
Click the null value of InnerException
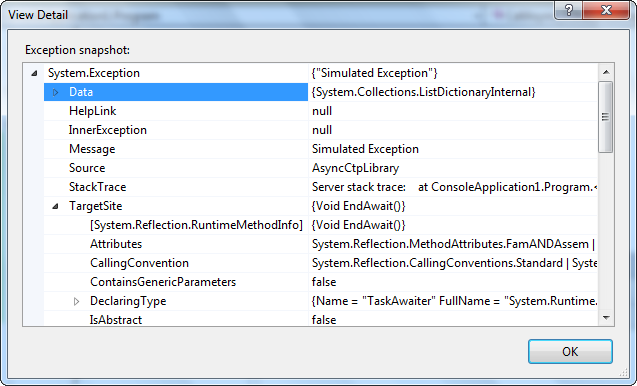click(x=322, y=130)
